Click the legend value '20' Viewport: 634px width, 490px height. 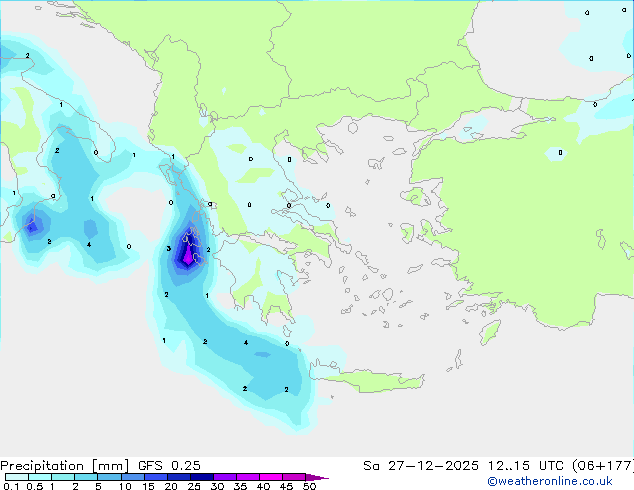click(x=171, y=486)
